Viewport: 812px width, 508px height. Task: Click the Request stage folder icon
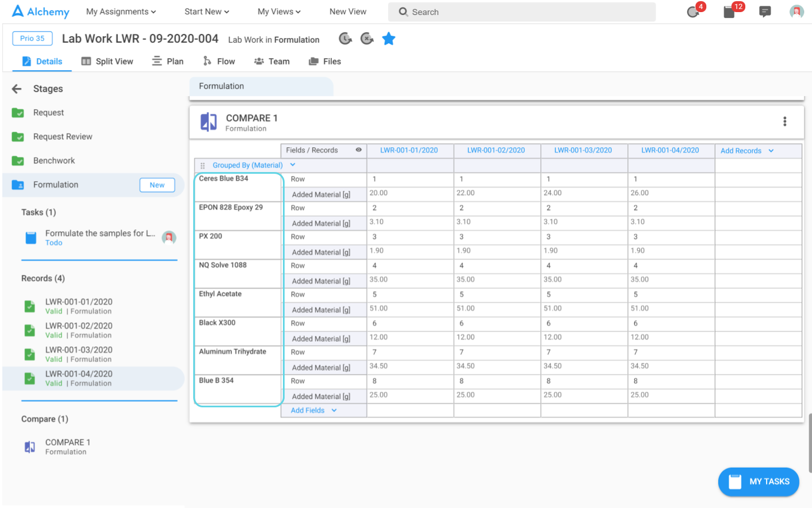(x=18, y=113)
